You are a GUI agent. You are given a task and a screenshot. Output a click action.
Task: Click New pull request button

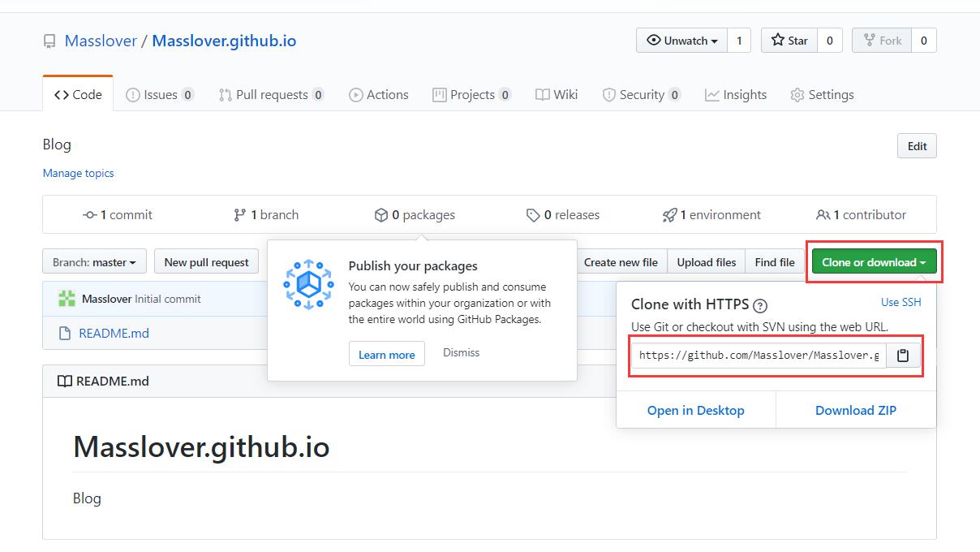coord(206,262)
